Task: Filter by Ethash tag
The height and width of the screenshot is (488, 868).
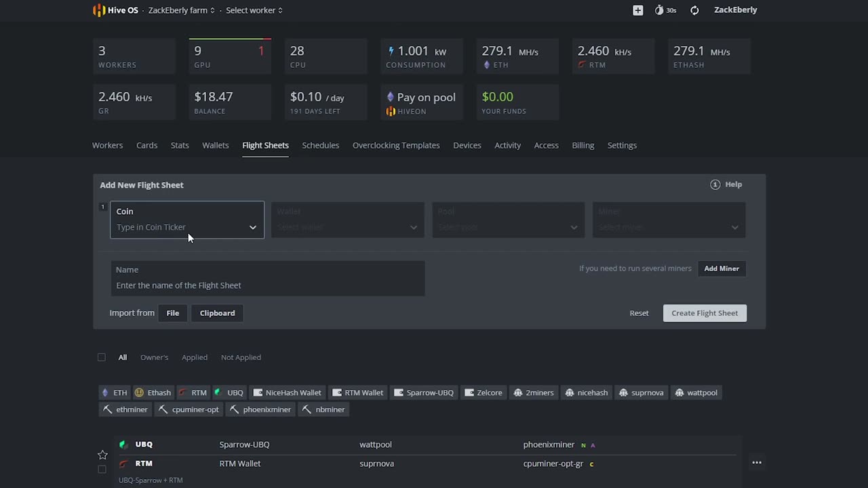Action: click(x=153, y=392)
